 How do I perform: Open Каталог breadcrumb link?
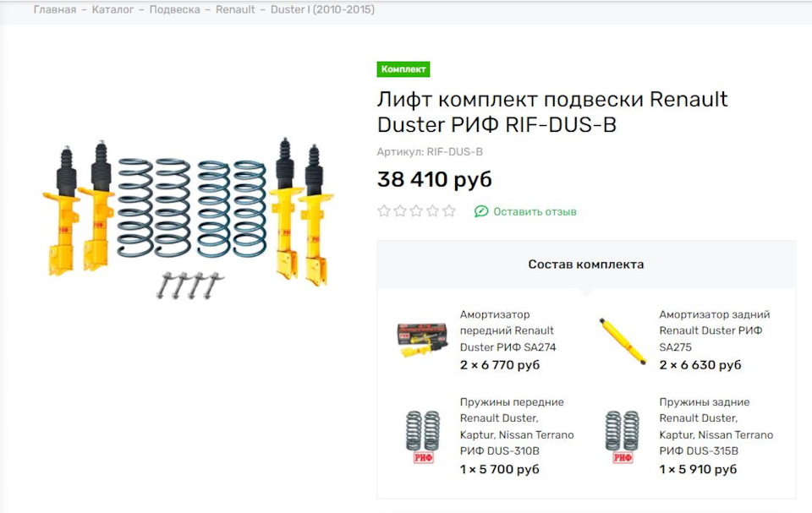click(x=112, y=9)
